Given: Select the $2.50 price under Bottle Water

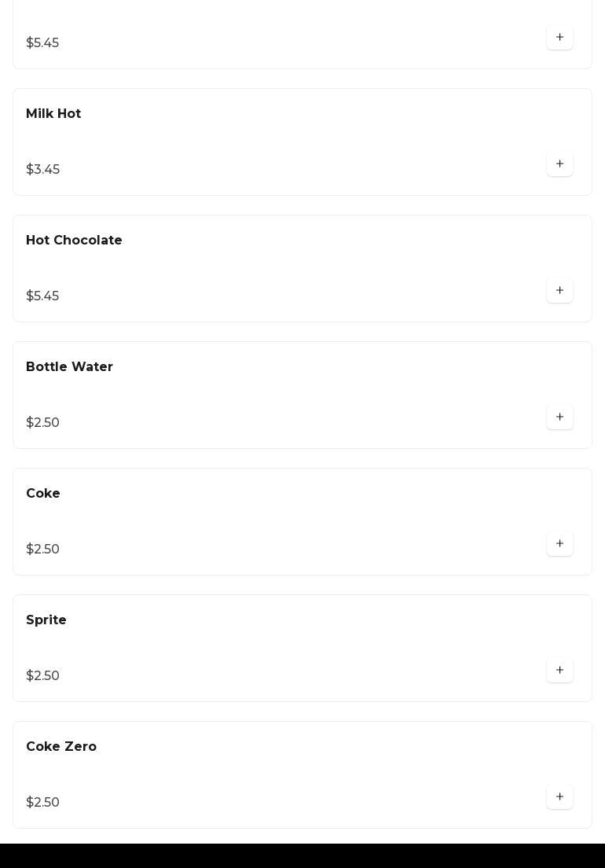Looking at the screenshot, I should point(43,423).
